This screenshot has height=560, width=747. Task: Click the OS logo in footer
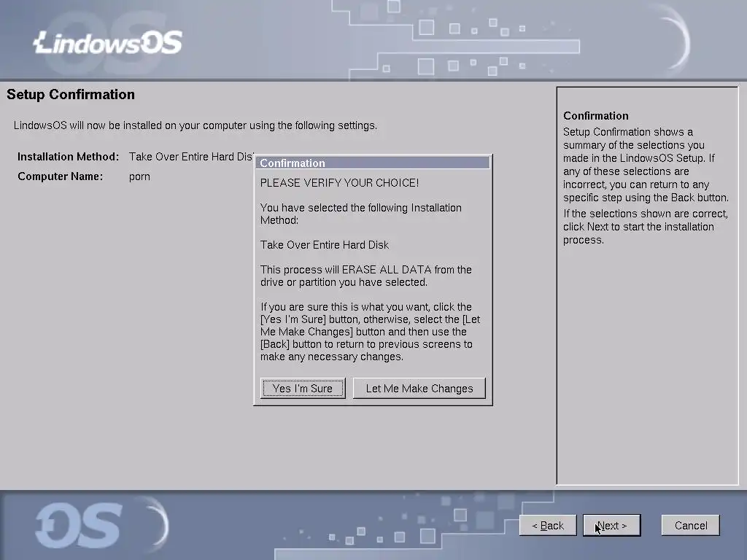(79, 526)
